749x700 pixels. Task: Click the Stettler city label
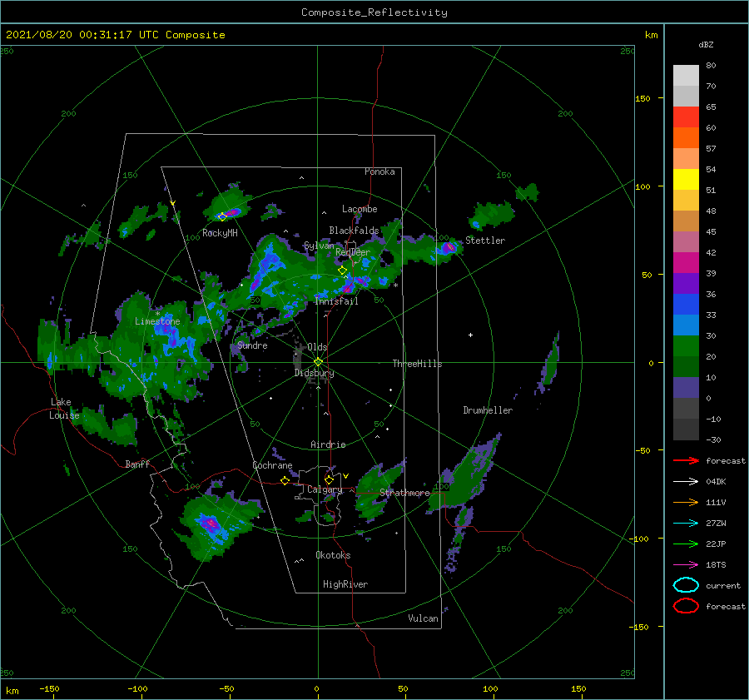tap(485, 241)
